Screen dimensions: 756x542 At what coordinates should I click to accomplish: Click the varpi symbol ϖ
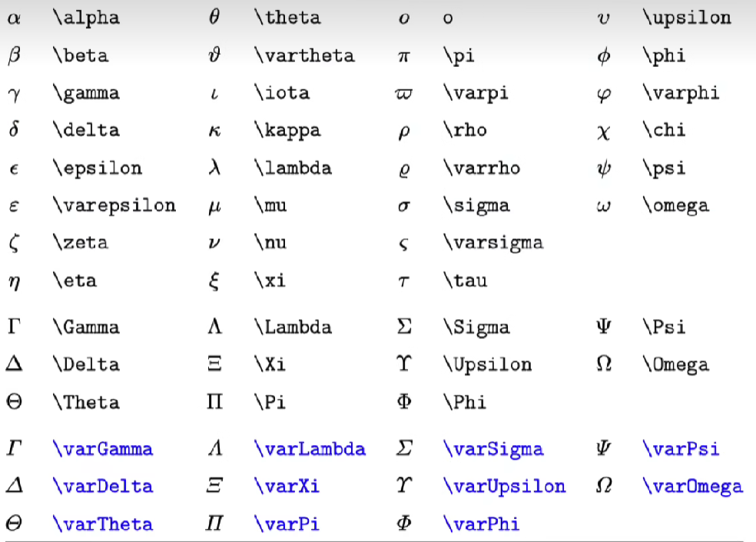[x=403, y=94]
